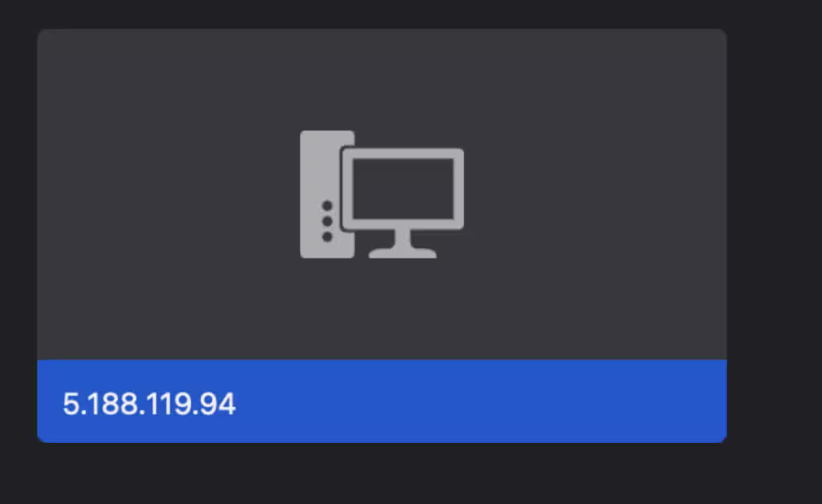Click dark background below the blue bar
Image resolution: width=822 pixels, height=504 pixels.
coord(382,474)
